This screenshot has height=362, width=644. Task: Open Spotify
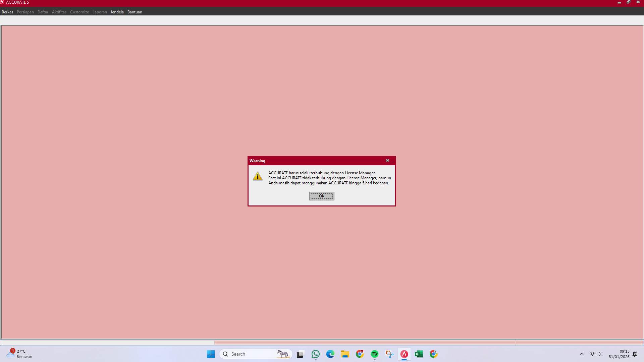(375, 354)
